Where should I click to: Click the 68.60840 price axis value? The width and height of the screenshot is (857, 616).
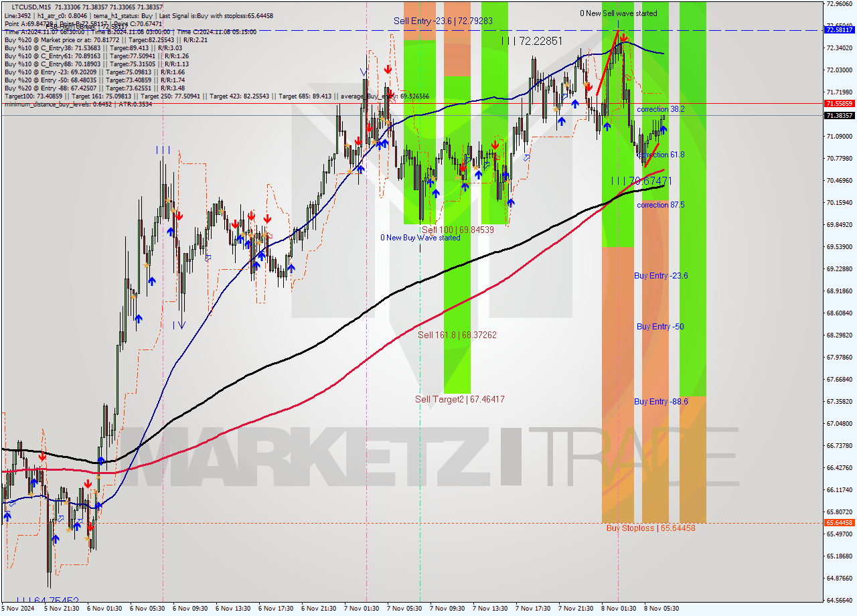pyautogui.click(x=840, y=313)
